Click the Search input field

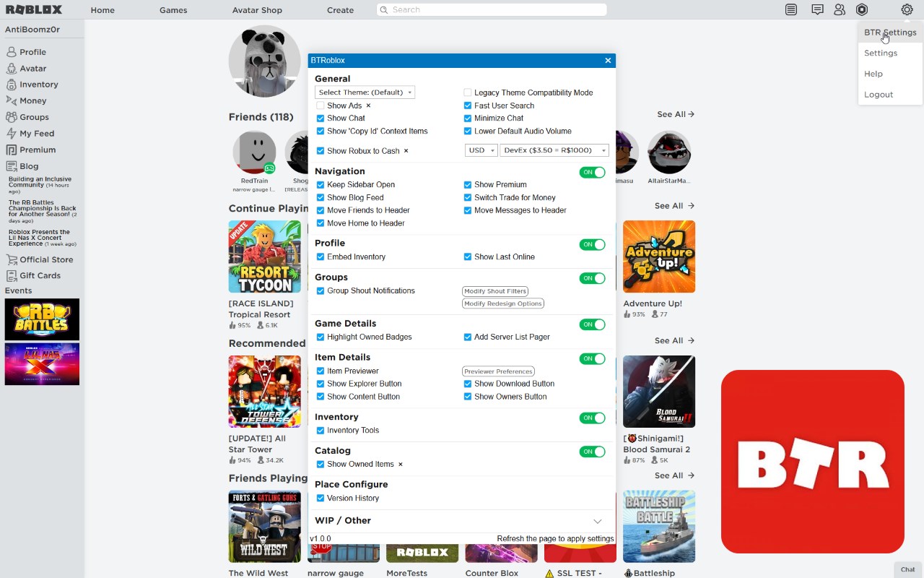[x=492, y=9]
